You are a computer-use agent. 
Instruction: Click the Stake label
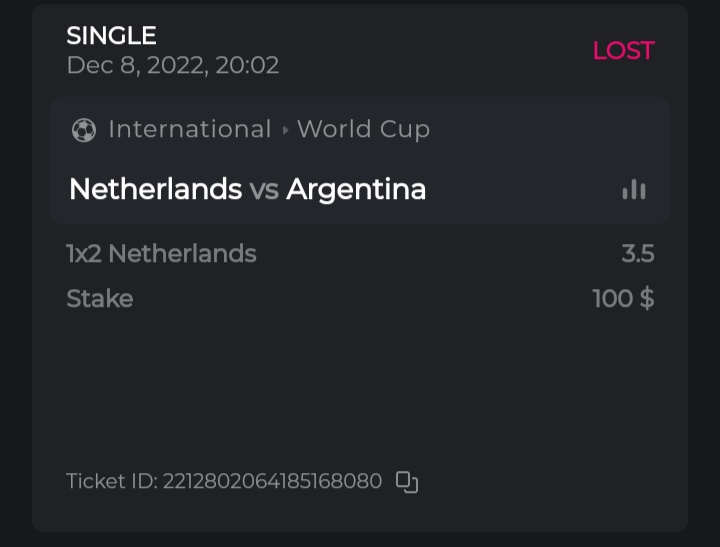coord(99,298)
